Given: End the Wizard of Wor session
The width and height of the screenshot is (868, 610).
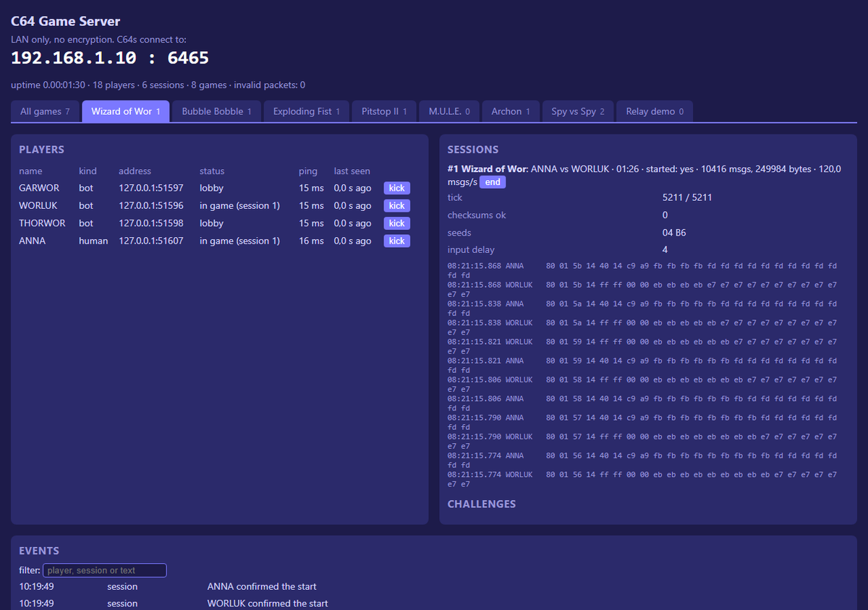Looking at the screenshot, I should [x=493, y=182].
